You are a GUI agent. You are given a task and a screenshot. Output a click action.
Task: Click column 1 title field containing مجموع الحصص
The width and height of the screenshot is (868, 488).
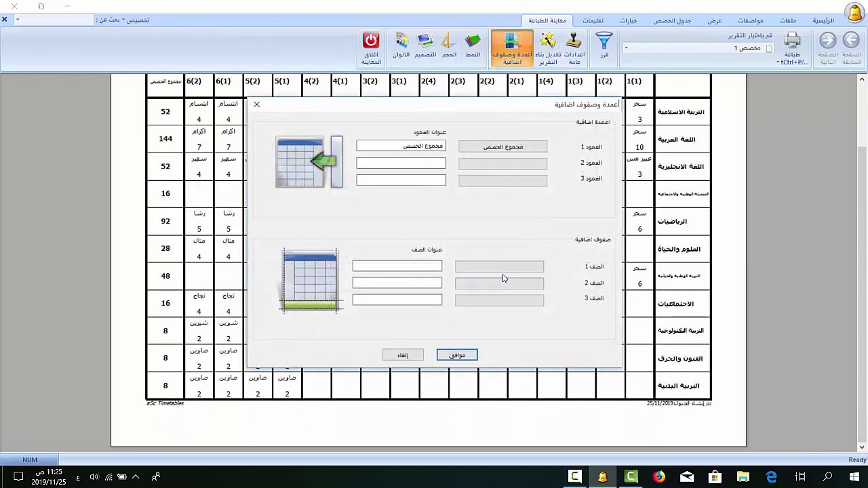[x=401, y=146]
